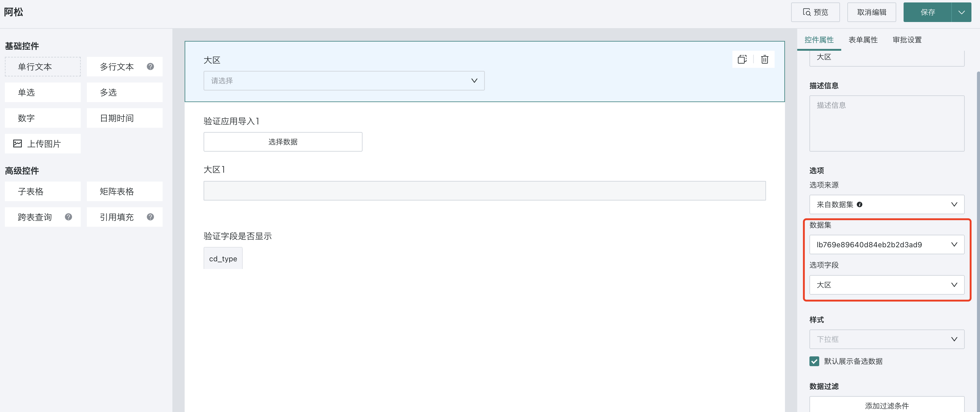Open the save options arrow beside 保存
Image resolution: width=980 pixels, height=412 pixels.
click(961, 12)
